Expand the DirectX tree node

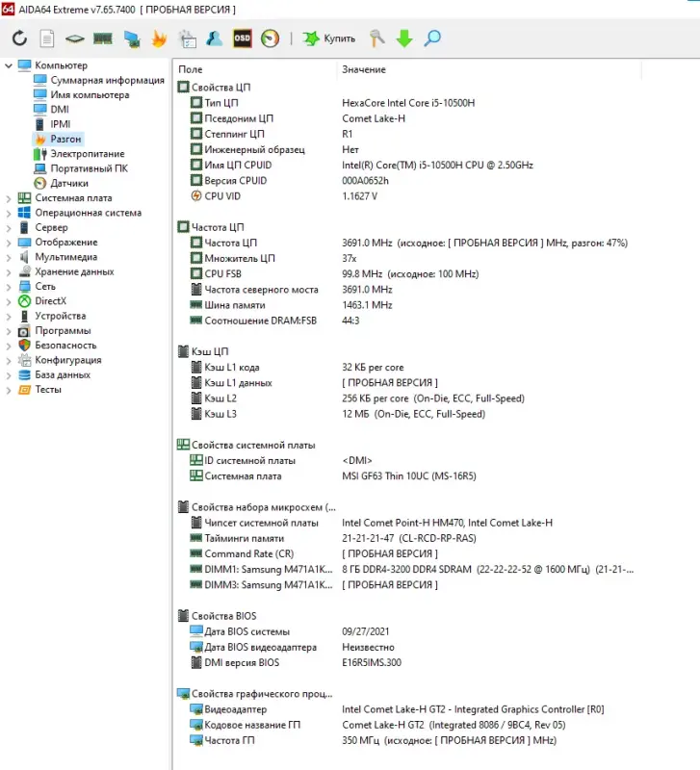(9, 301)
